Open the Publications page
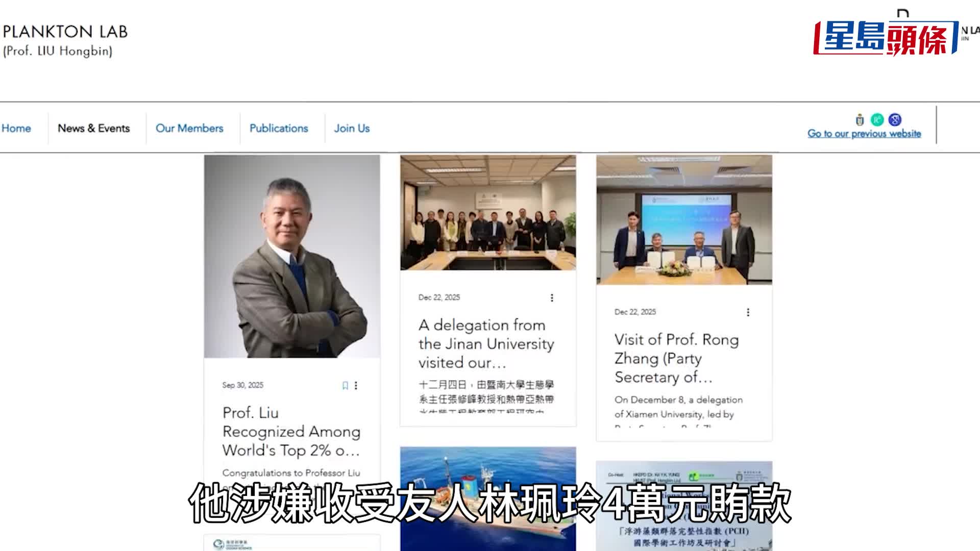The width and height of the screenshot is (980, 551). click(278, 129)
